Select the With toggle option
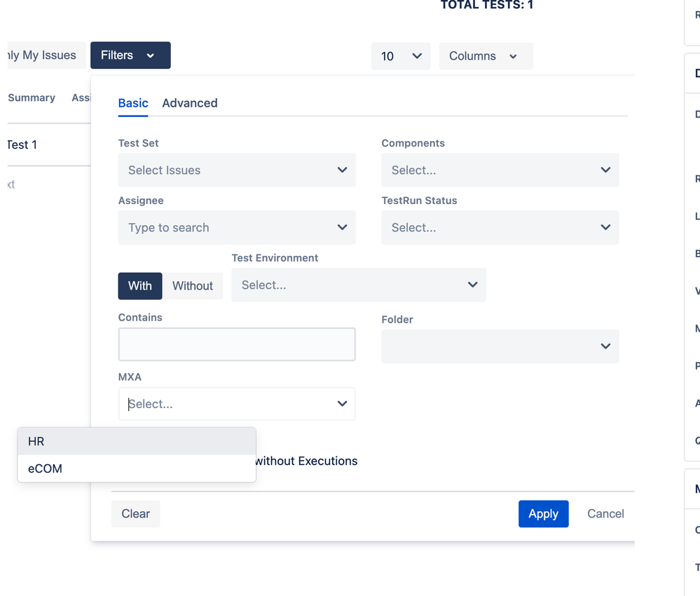Image resolution: width=700 pixels, height=596 pixels. pos(140,286)
